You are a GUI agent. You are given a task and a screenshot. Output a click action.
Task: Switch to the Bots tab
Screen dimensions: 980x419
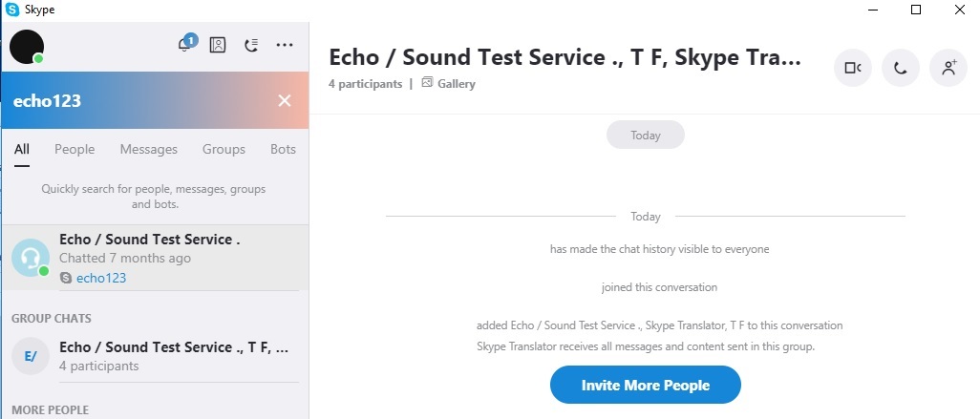(283, 149)
